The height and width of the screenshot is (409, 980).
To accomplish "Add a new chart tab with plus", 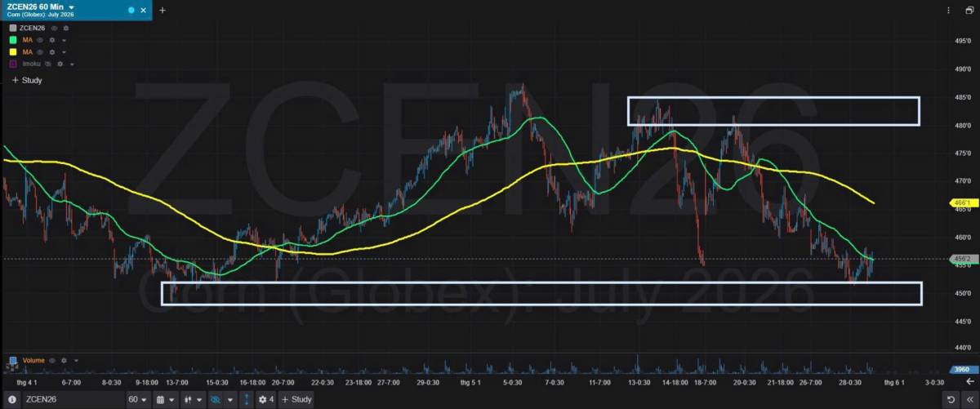I will coord(163,10).
